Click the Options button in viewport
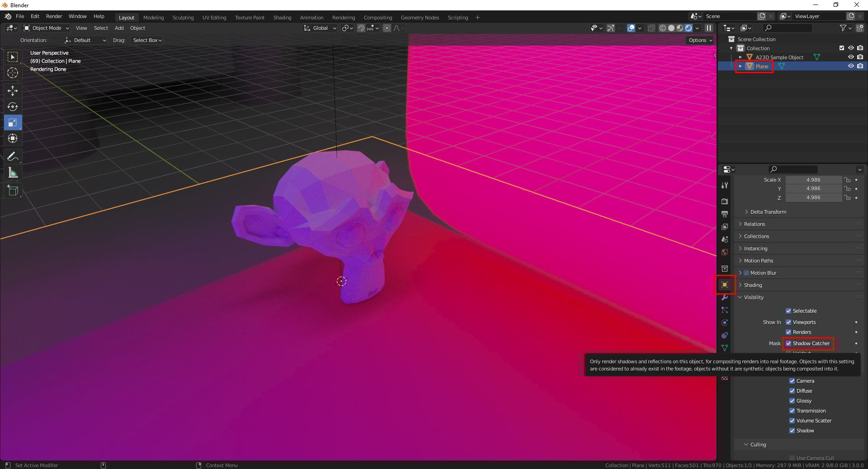This screenshot has width=868, height=469. (700, 40)
